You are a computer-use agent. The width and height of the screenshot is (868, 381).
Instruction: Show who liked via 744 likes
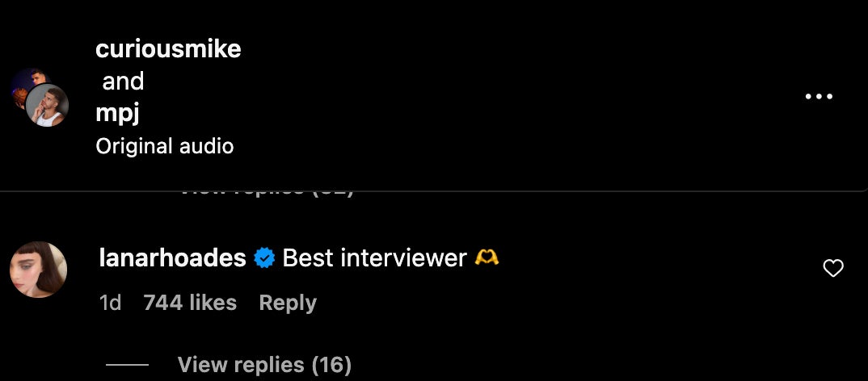click(190, 303)
